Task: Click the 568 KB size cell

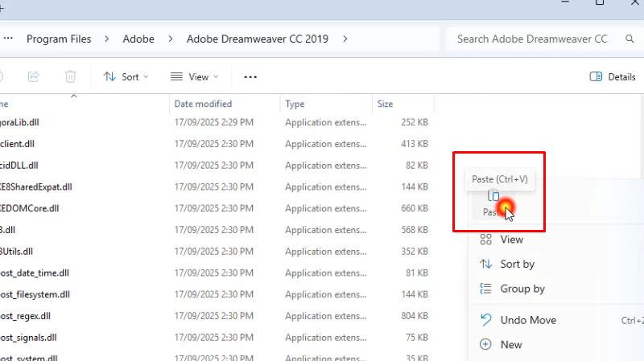Action: click(415, 230)
